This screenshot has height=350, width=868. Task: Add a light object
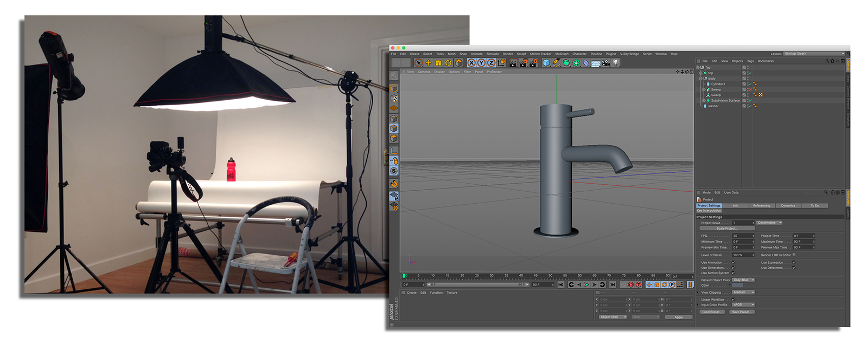616,63
